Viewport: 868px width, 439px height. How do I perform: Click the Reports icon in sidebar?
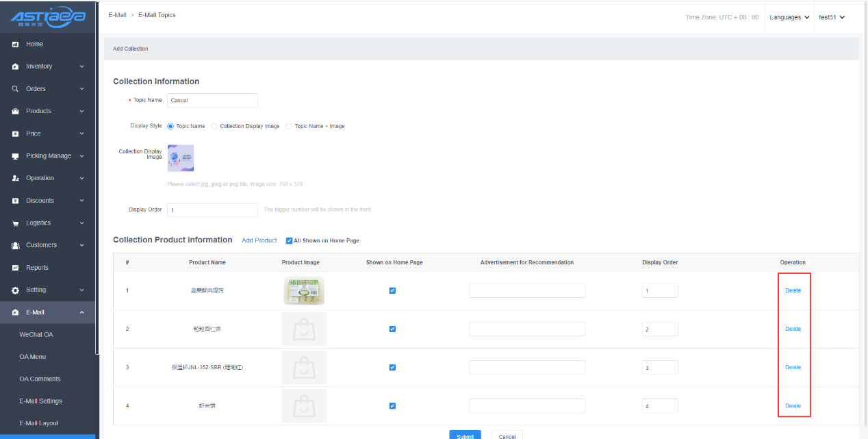point(15,268)
